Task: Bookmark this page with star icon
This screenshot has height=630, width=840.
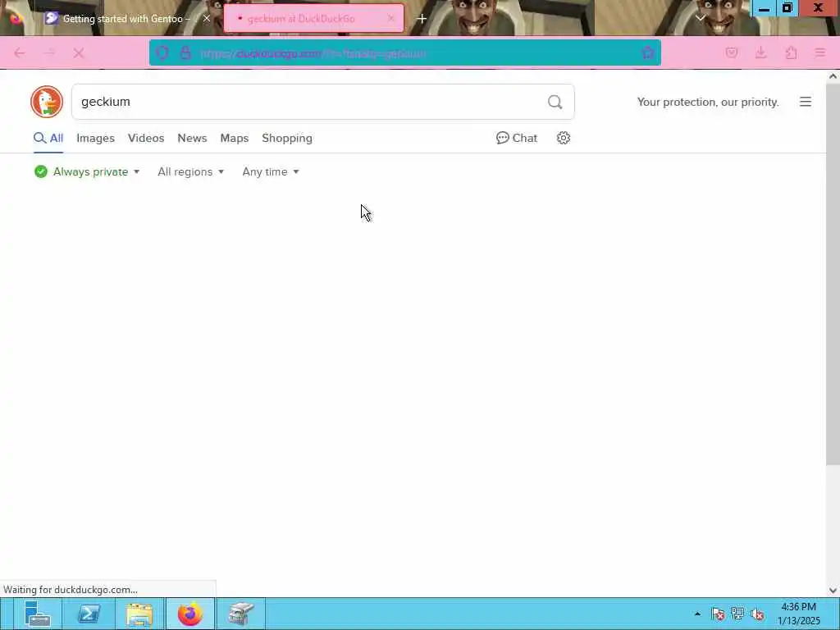Action: tap(648, 52)
